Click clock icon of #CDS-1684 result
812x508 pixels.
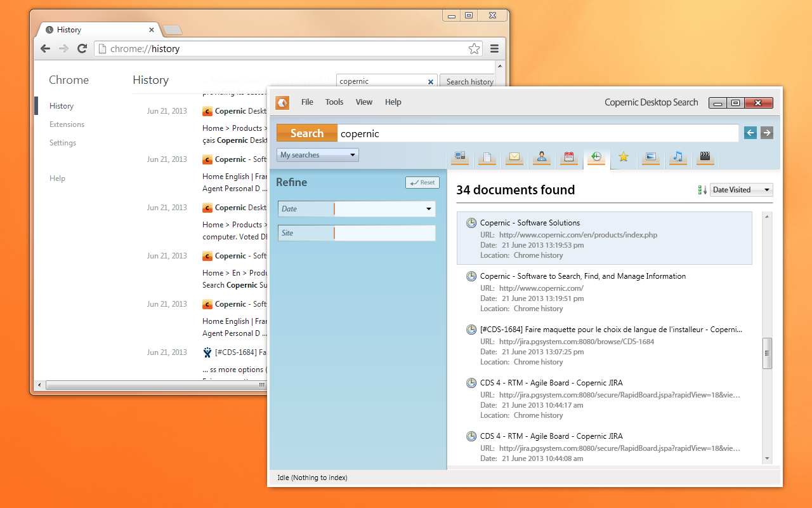coord(471,330)
